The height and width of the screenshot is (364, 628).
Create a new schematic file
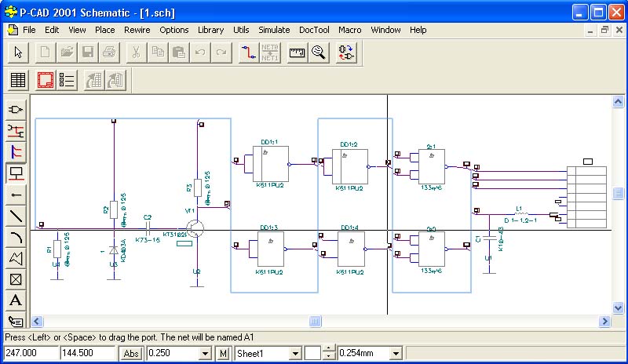click(46, 53)
